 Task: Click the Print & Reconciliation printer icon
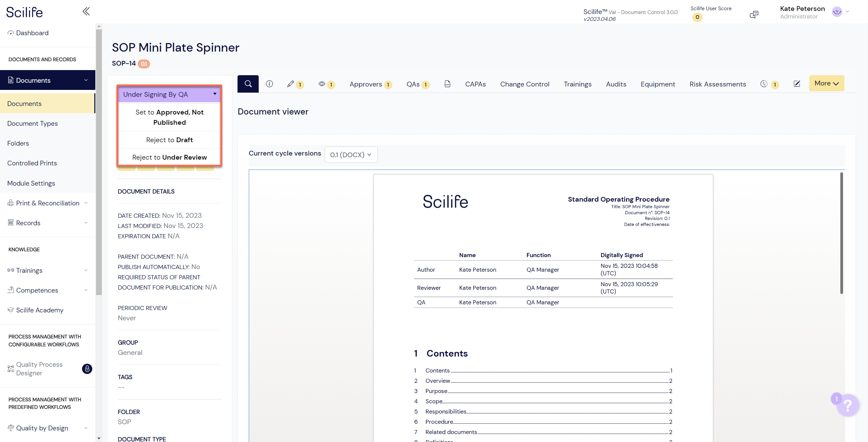[11, 203]
